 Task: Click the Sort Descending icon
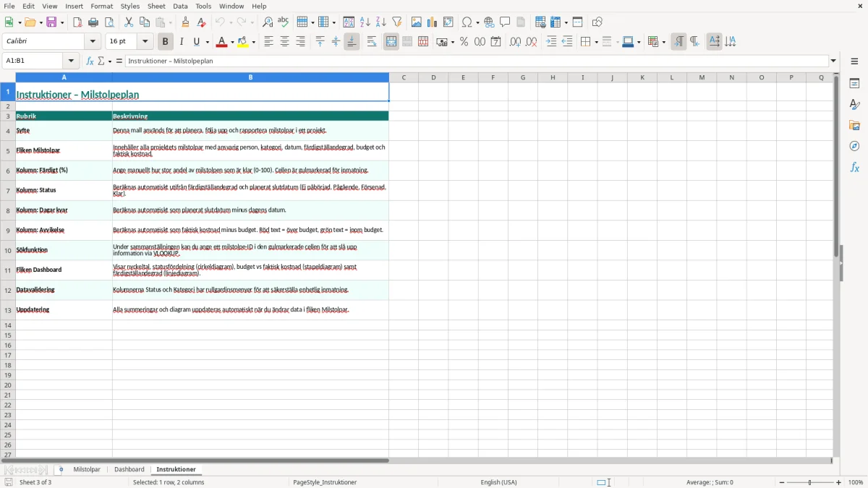click(381, 22)
